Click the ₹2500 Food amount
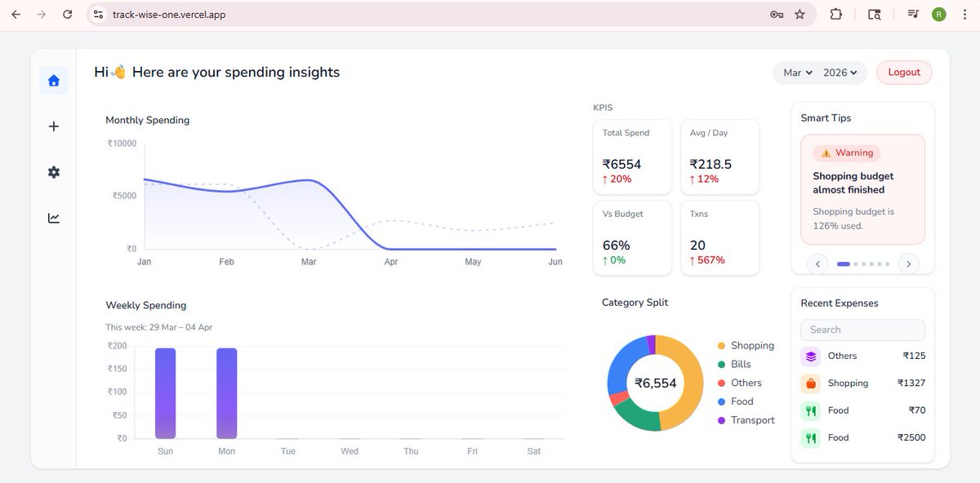 click(x=911, y=438)
